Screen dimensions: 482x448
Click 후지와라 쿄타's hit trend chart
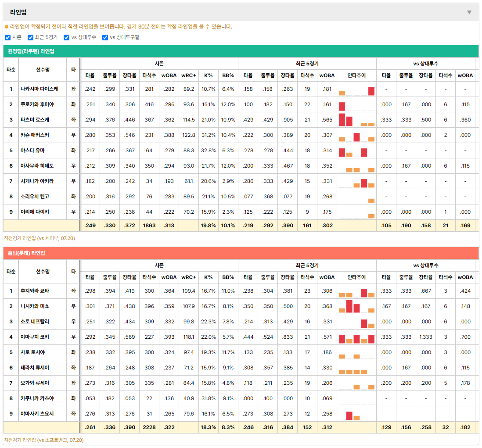tap(356, 291)
